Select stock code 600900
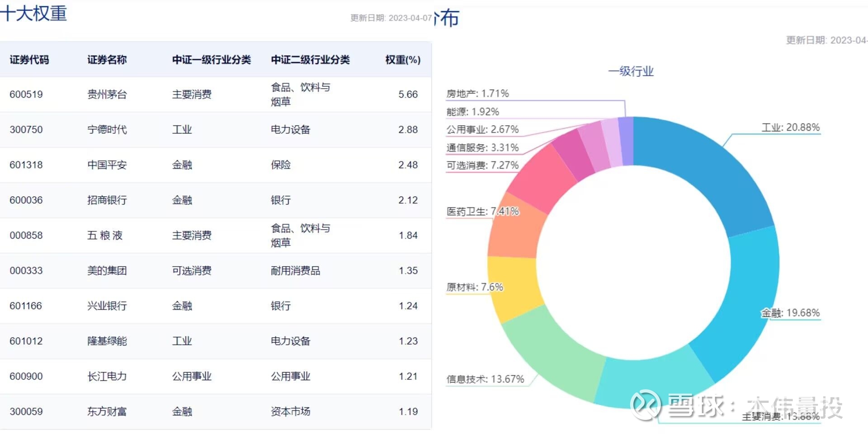 26,377
